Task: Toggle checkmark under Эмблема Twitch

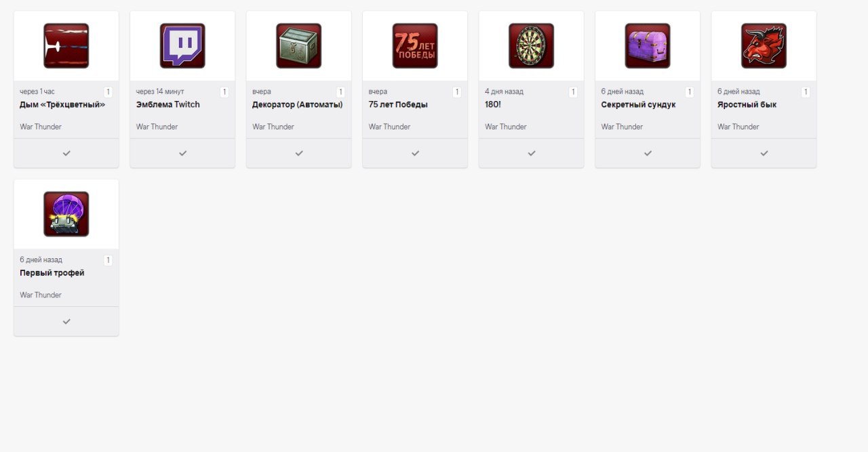Action: [182, 153]
